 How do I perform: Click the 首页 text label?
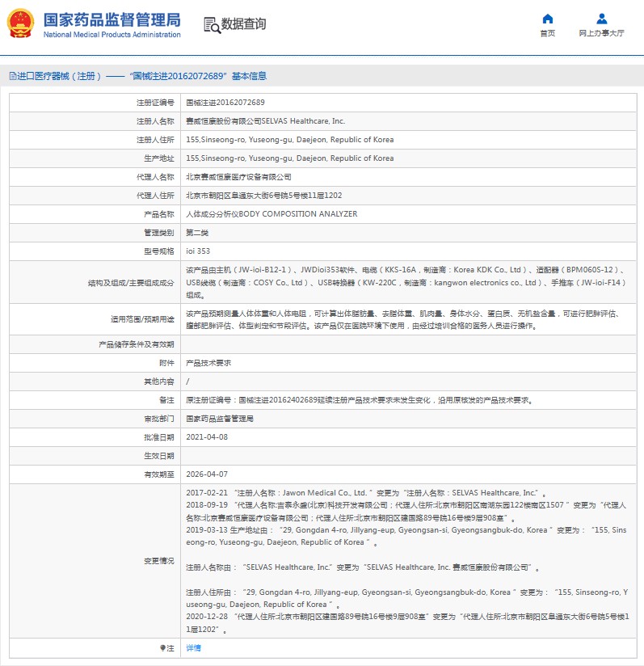point(548,33)
